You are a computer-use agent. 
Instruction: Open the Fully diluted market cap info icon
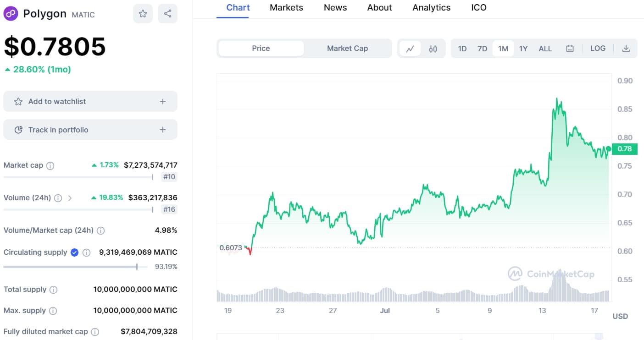coord(95,332)
